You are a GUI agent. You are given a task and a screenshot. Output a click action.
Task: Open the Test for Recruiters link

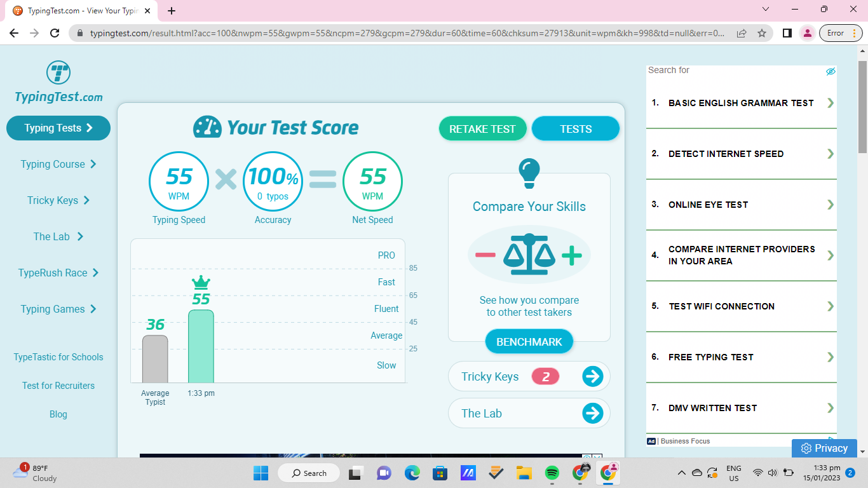point(58,386)
